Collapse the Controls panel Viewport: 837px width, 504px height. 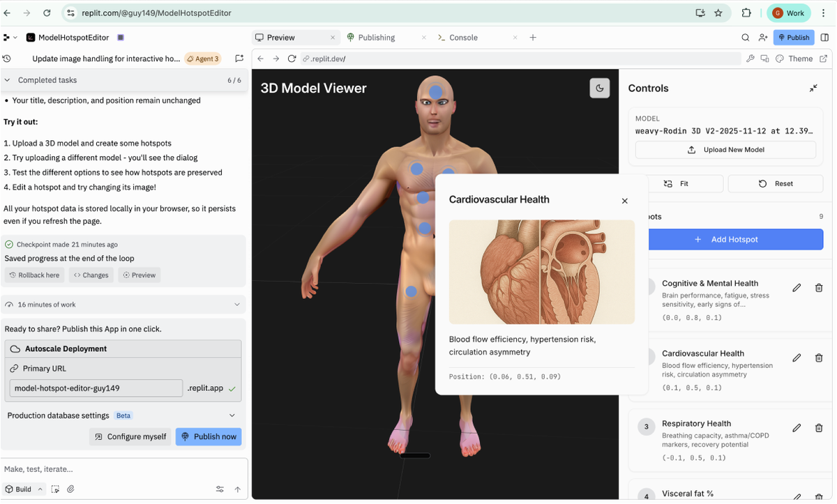(813, 89)
